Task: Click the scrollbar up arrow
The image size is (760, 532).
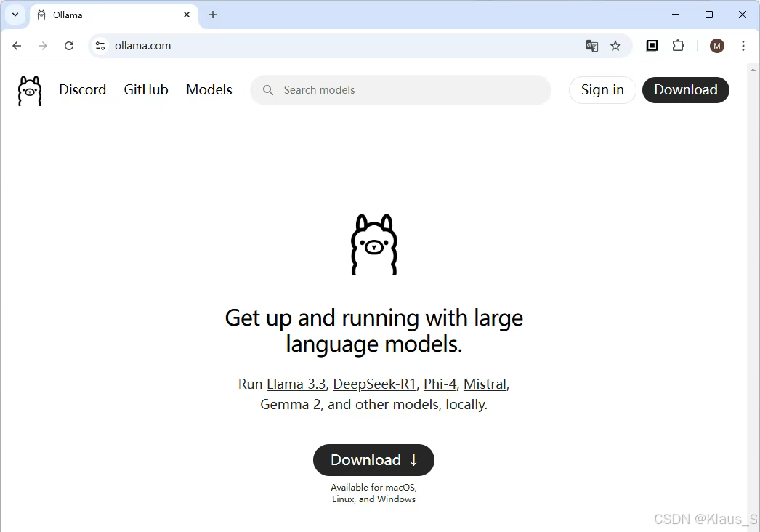Action: (753, 70)
